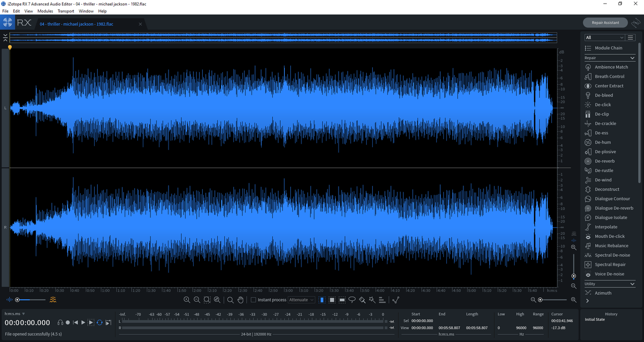This screenshot has width=644, height=342.
Task: Start recording with the record button
Action: click(67, 322)
